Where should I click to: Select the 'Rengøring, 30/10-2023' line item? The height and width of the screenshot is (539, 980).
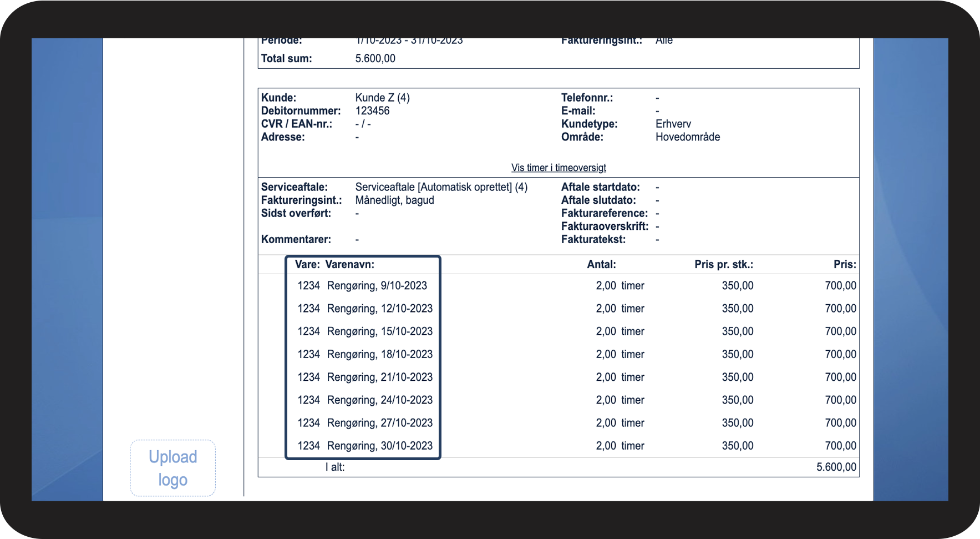click(379, 446)
